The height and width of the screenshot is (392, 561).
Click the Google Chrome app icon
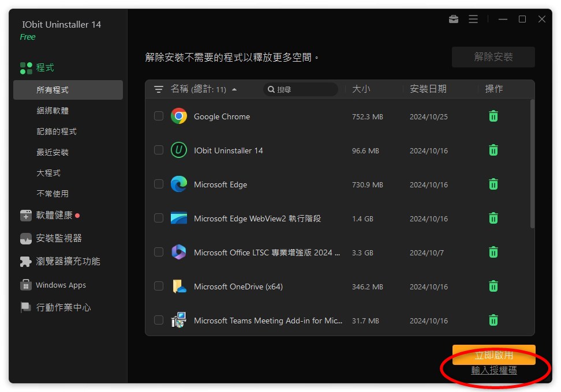(178, 116)
